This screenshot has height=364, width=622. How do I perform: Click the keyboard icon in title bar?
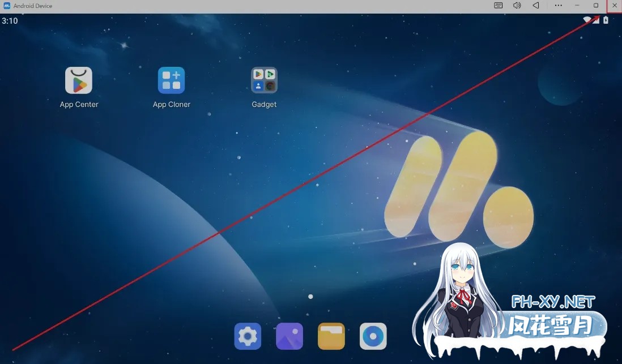click(498, 6)
